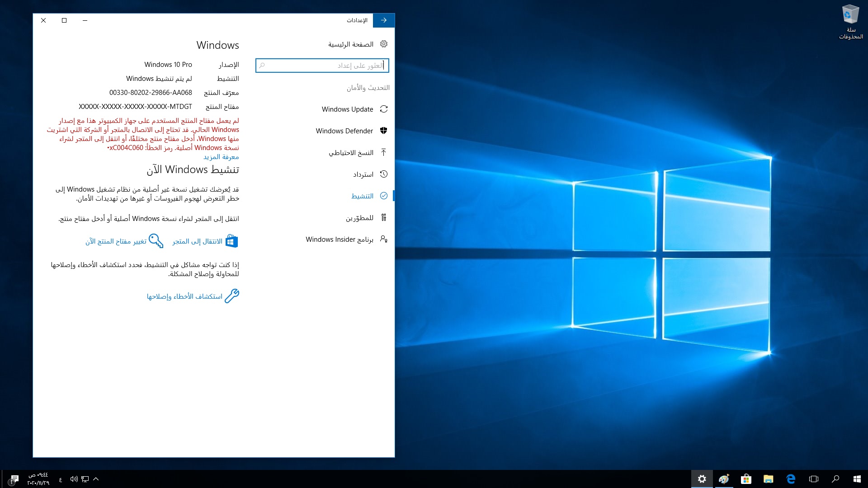This screenshot has height=488, width=868.
Task: Click the product ID 00330-80202-29866-AA068
Action: pos(151,93)
